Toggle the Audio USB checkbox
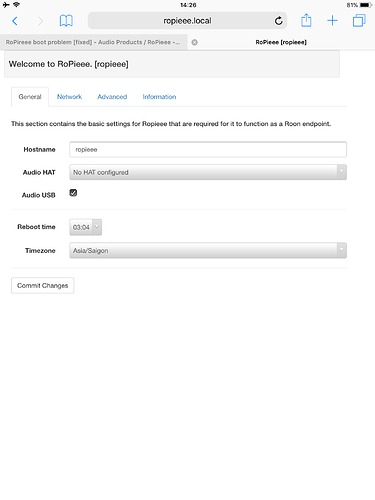The height and width of the screenshot is (500, 375). click(x=73, y=193)
